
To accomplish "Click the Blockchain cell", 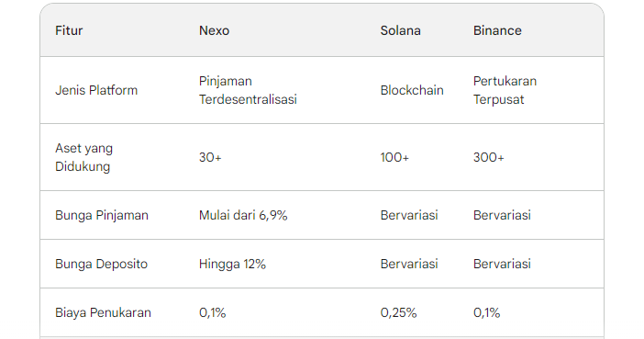I will [412, 90].
